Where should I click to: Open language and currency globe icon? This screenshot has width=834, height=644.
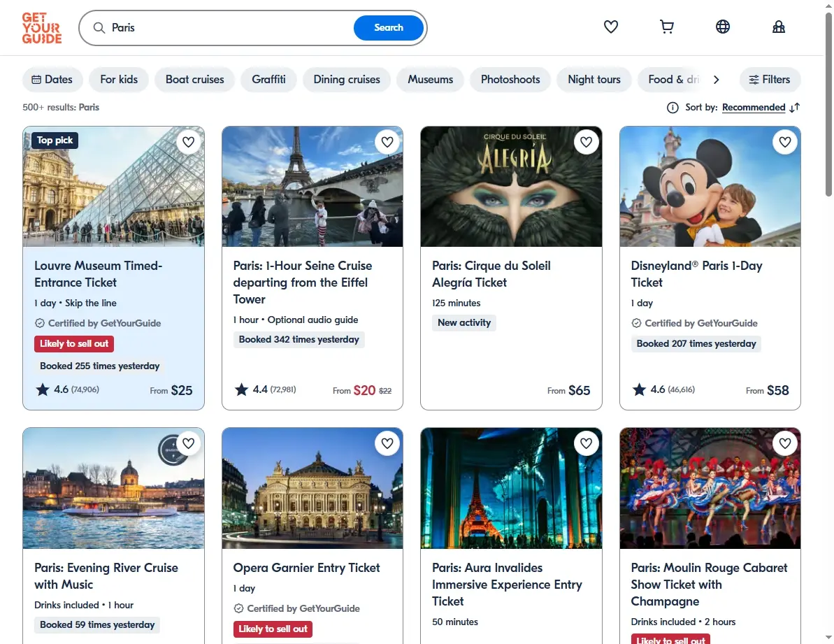(722, 27)
